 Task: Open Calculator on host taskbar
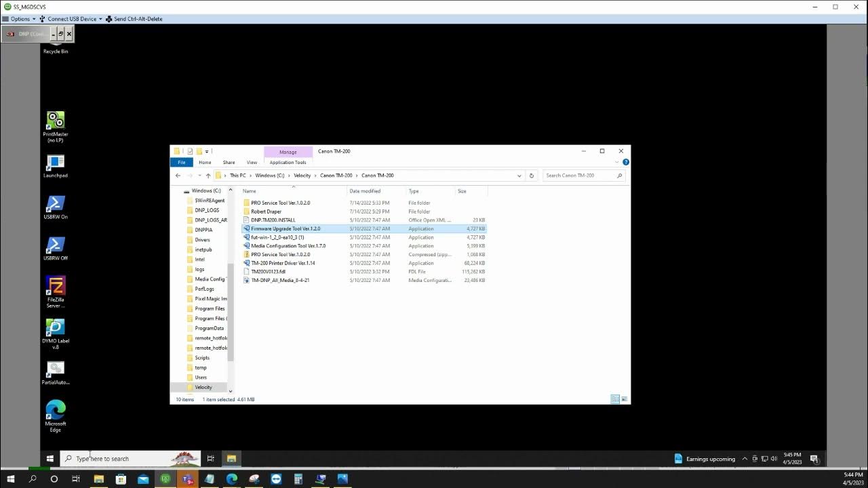pyautogui.click(x=298, y=479)
